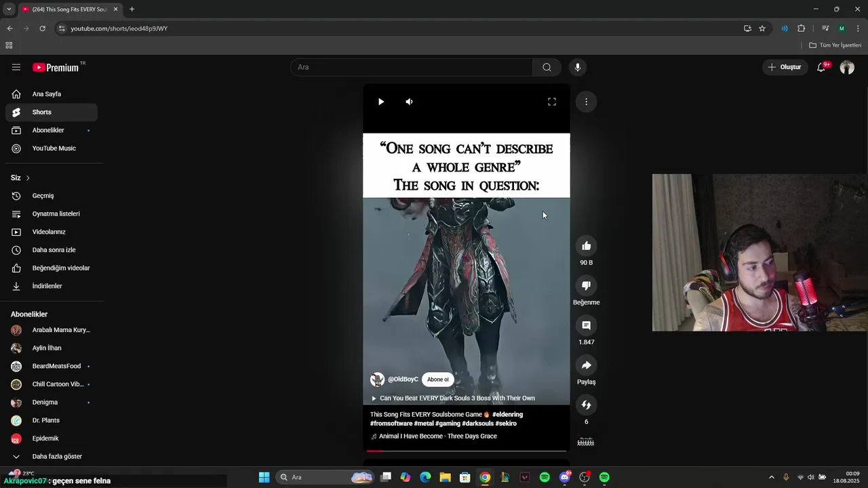
Task: Open Aylin İlhan subscription channel
Action: coord(52,348)
